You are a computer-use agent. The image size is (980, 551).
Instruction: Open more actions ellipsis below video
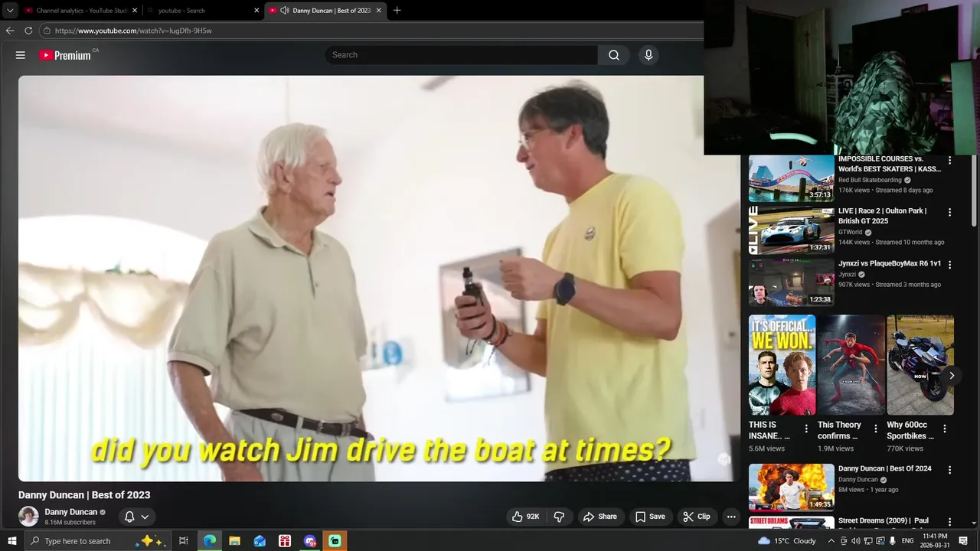(x=731, y=517)
